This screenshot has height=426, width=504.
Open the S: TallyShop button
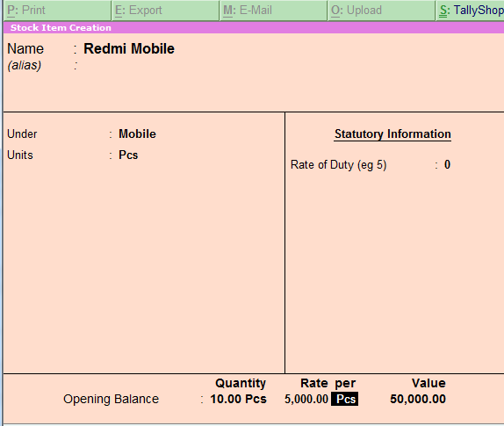coord(471,11)
